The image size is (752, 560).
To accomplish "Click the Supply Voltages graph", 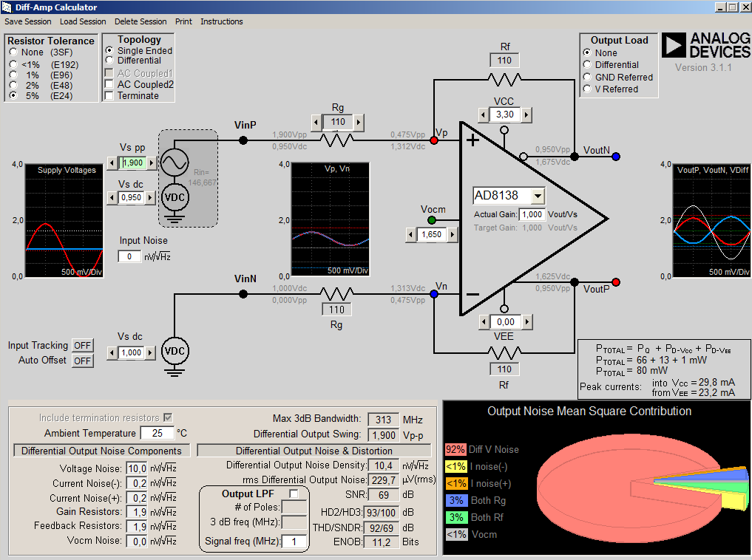I will coord(64,221).
